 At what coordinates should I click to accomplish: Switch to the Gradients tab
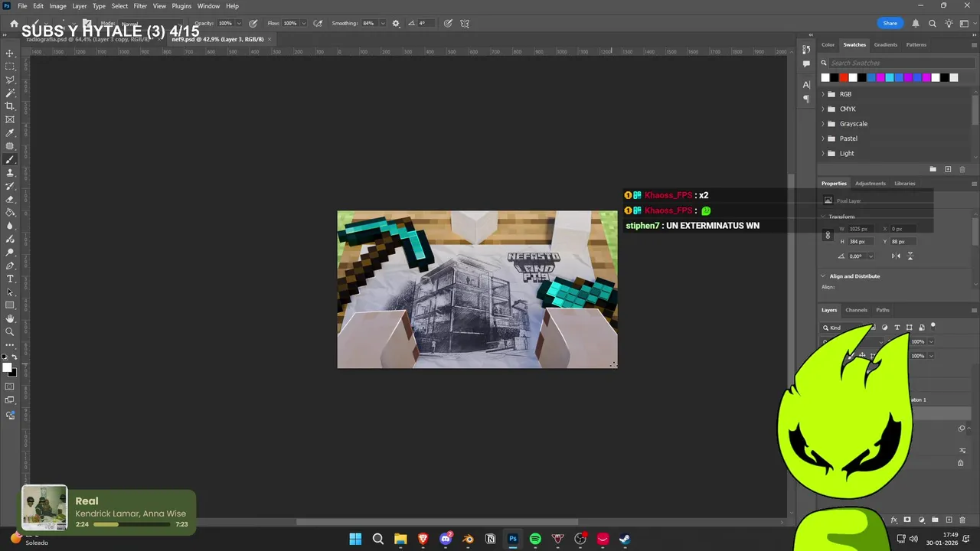click(x=886, y=44)
